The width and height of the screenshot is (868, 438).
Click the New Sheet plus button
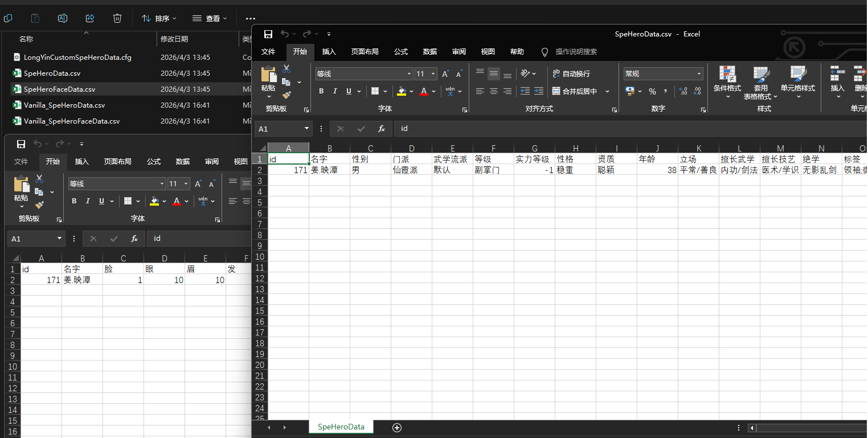(x=397, y=427)
